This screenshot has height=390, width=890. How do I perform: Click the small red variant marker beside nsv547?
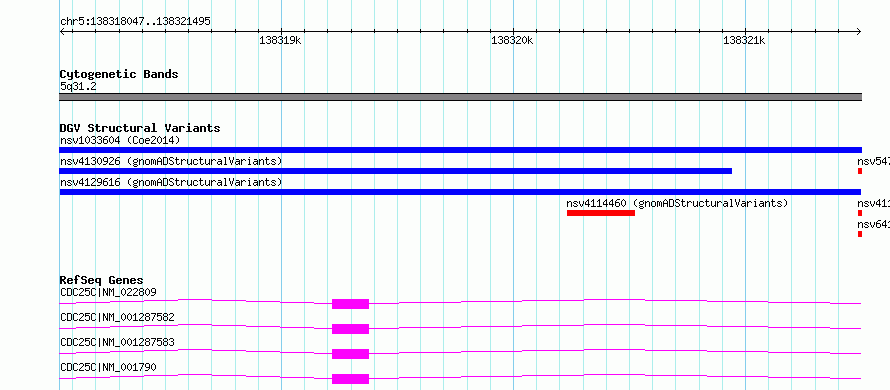pyautogui.click(x=860, y=171)
